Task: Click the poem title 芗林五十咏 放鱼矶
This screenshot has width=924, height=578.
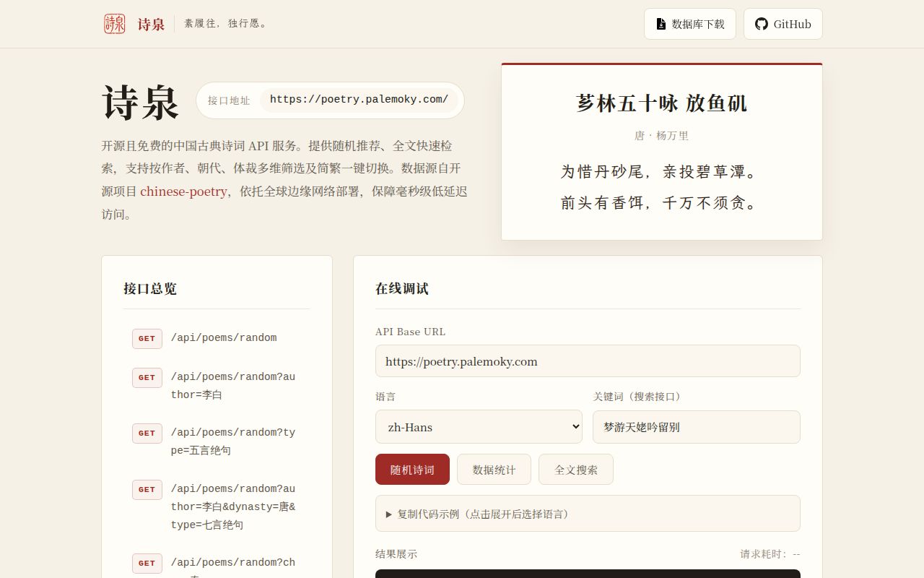Action: pyautogui.click(x=661, y=103)
